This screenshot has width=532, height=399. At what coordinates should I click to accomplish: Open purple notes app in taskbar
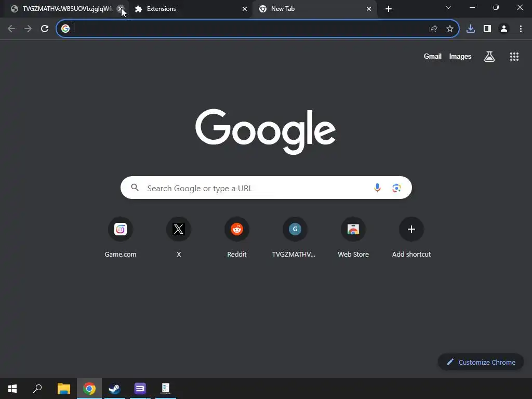pyautogui.click(x=140, y=389)
